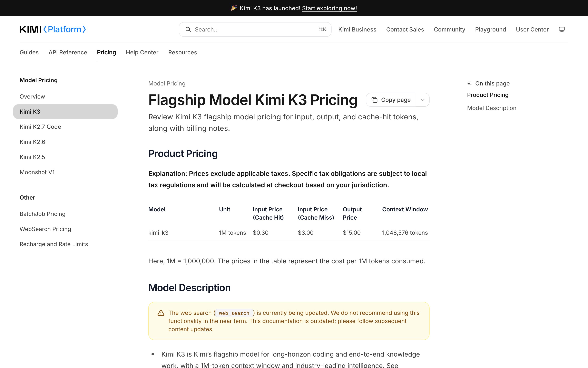Click the $0.30 cache hit price
Screen dimensions: 588x368
coord(261,233)
